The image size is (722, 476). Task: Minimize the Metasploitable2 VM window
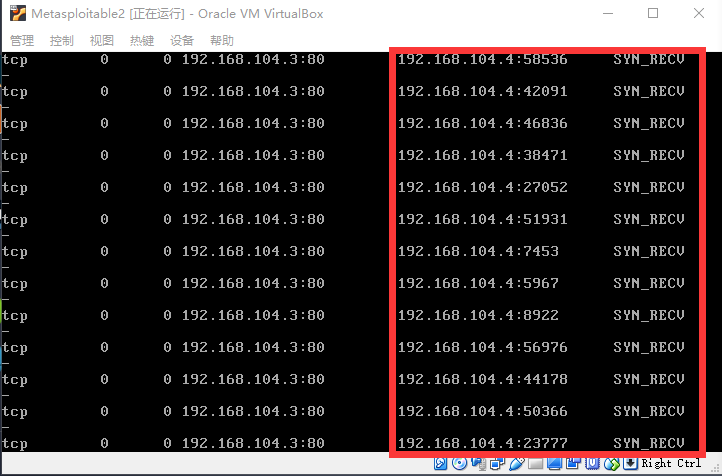tap(608, 13)
